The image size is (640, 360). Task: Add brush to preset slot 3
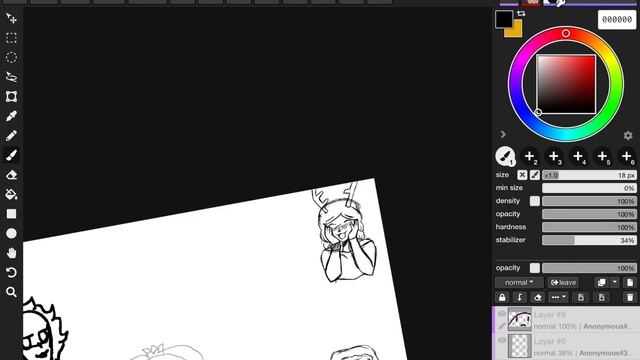[x=554, y=156]
